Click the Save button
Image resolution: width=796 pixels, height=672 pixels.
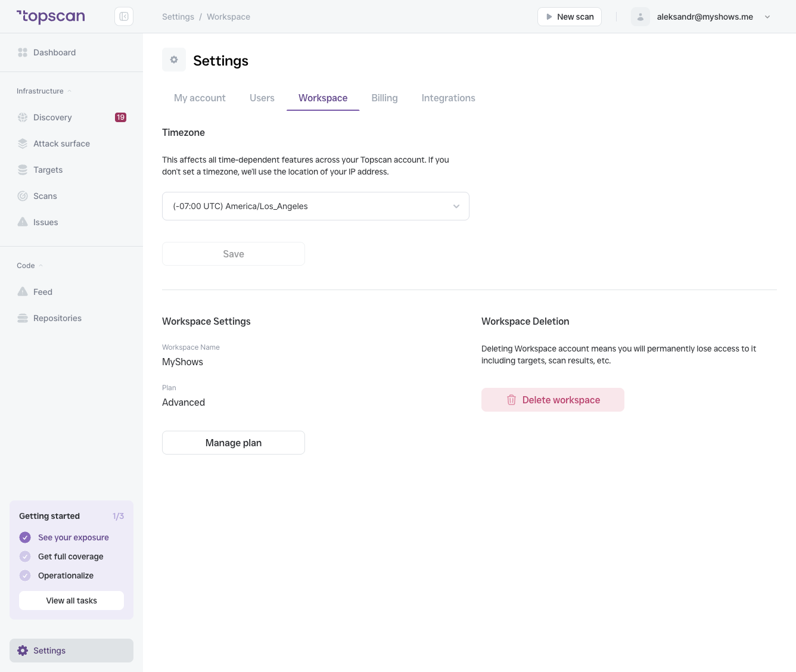pos(234,254)
